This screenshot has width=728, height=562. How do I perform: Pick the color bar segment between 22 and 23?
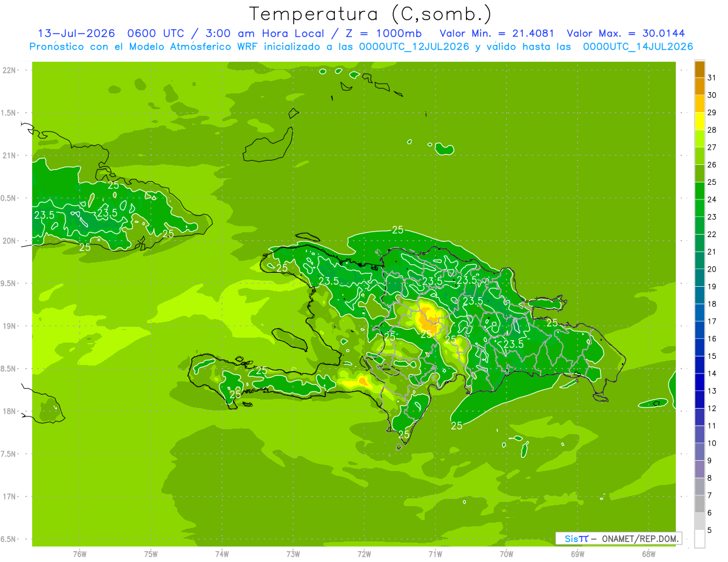click(699, 226)
